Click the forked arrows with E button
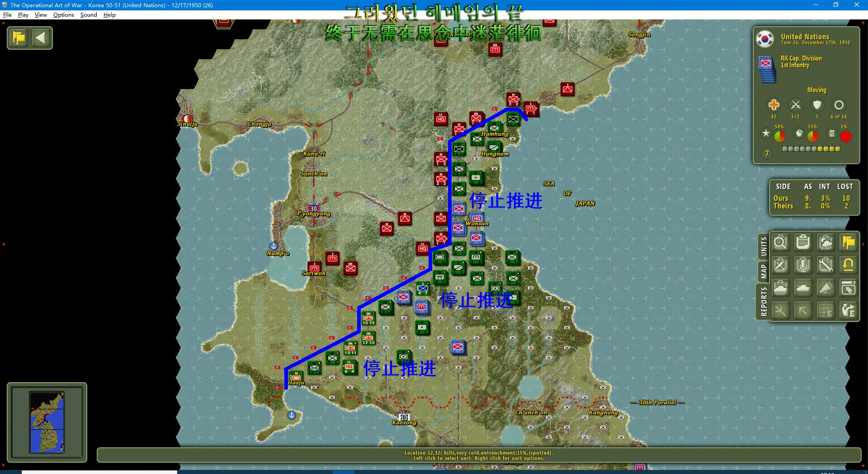This screenshot has width=868, height=474. [x=848, y=310]
